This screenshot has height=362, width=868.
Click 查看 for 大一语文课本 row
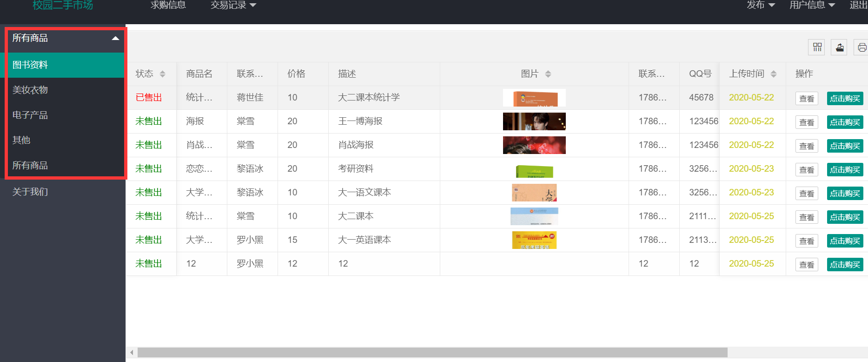coord(807,194)
